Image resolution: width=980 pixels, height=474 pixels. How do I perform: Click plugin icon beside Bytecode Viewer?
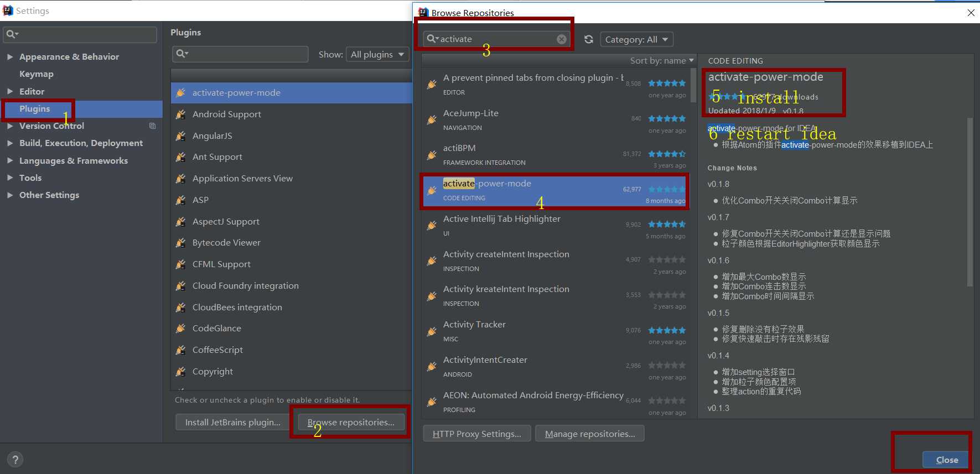180,243
